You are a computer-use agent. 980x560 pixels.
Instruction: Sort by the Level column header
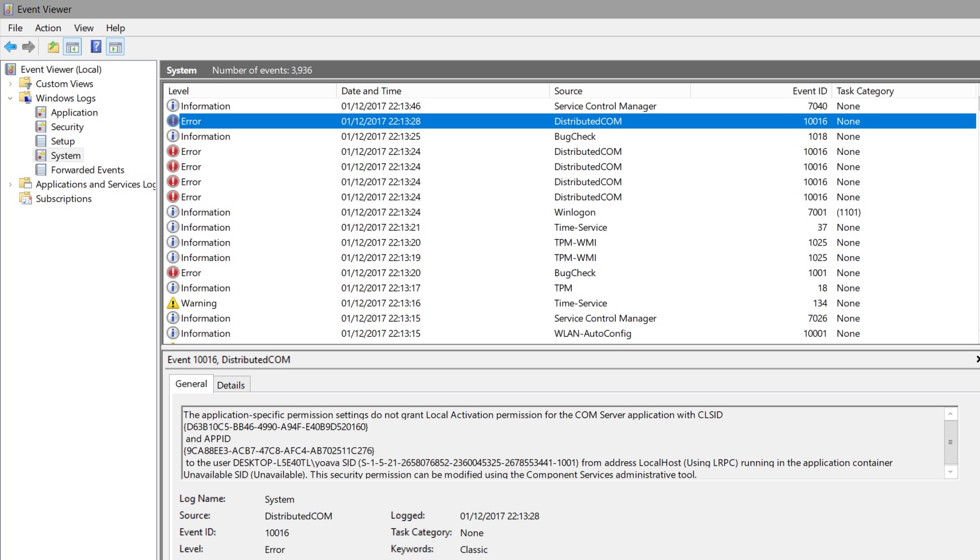point(250,91)
